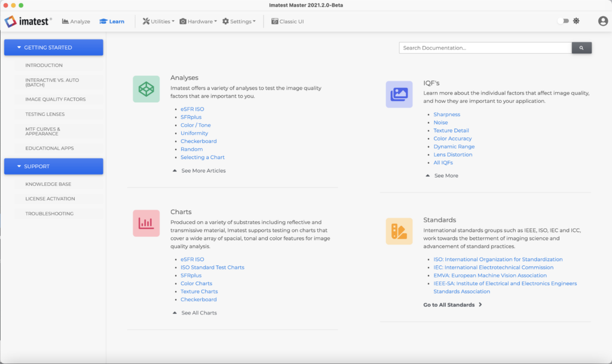Open the Color / Tone link
This screenshot has width=612, height=364.
195,125
